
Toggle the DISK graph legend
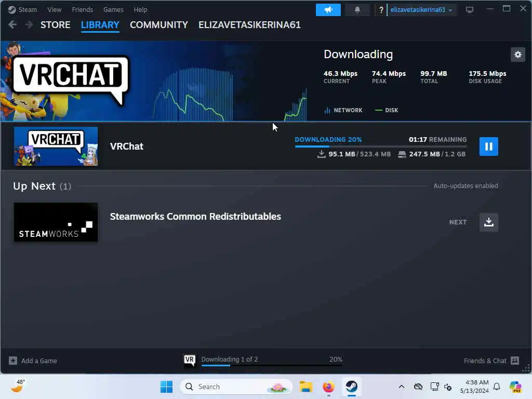pos(387,110)
